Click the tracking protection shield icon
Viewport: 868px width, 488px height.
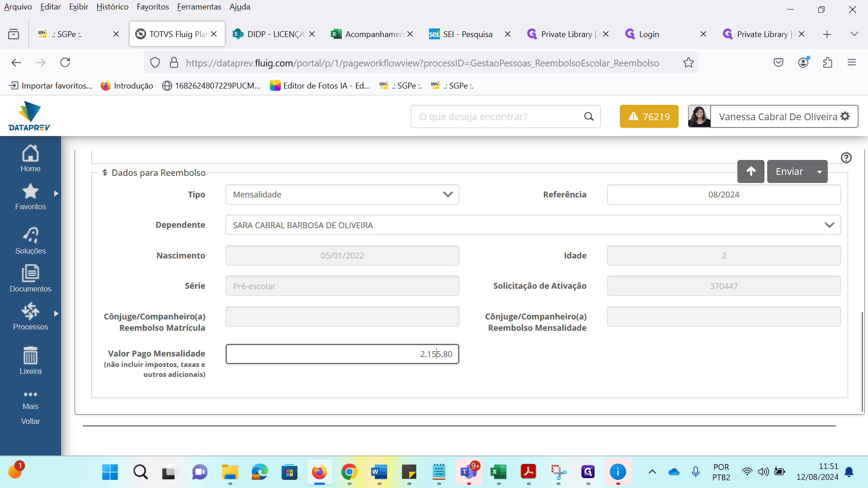155,62
